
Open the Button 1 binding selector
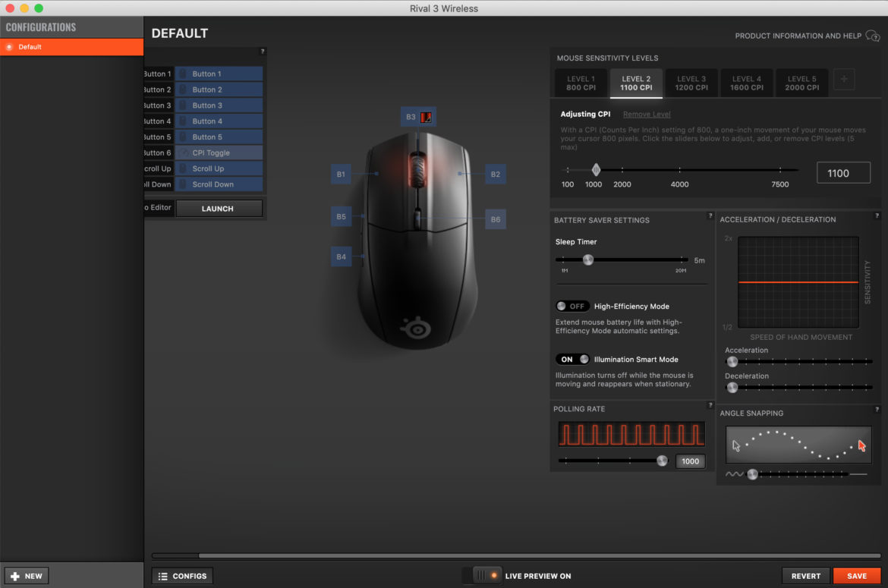coord(219,74)
